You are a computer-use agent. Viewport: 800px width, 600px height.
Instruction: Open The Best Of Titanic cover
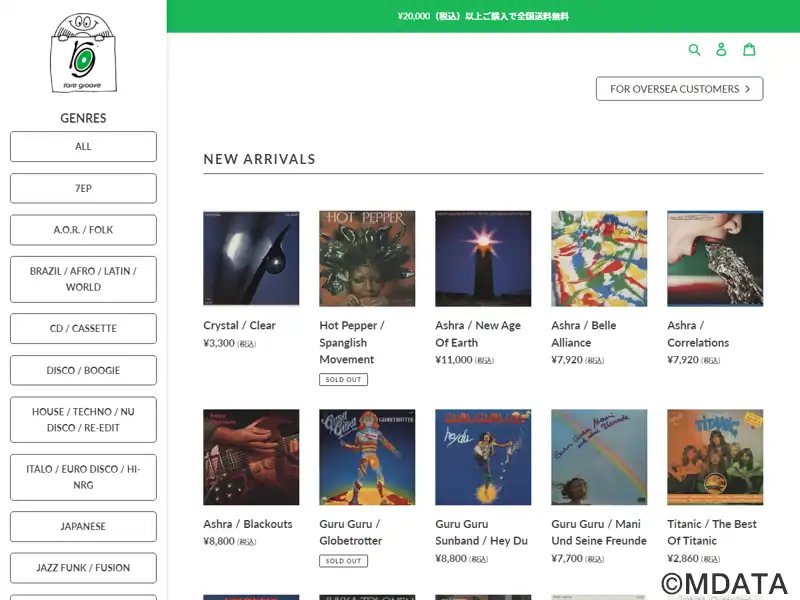click(x=715, y=457)
